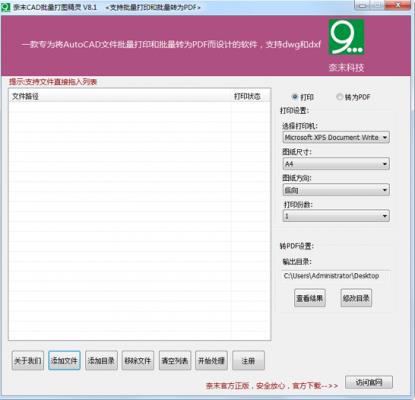Visit the website via 访问官网 button
The height and width of the screenshot is (400, 415).
(x=369, y=382)
